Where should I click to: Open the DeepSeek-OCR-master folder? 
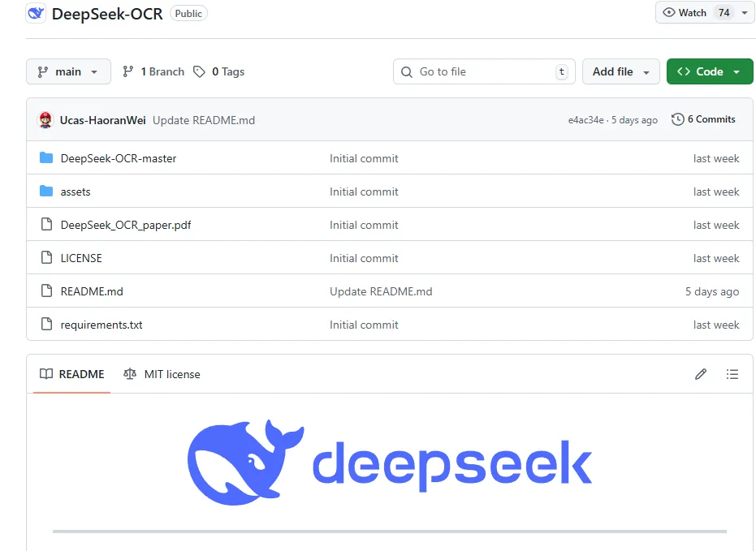(x=119, y=158)
